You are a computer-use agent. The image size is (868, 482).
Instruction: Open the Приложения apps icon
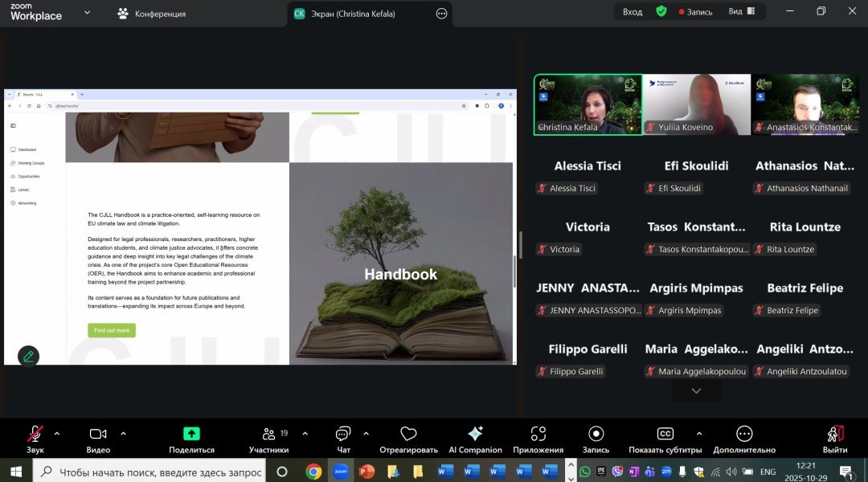pyautogui.click(x=538, y=435)
